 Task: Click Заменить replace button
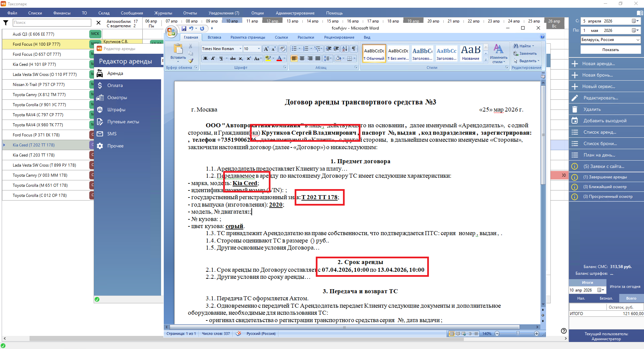[x=525, y=53]
